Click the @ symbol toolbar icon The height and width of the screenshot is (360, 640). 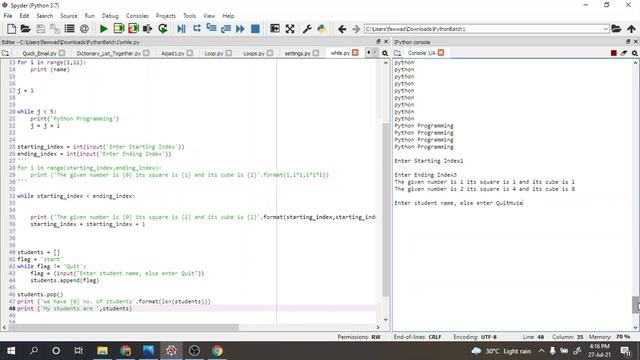(x=84, y=29)
